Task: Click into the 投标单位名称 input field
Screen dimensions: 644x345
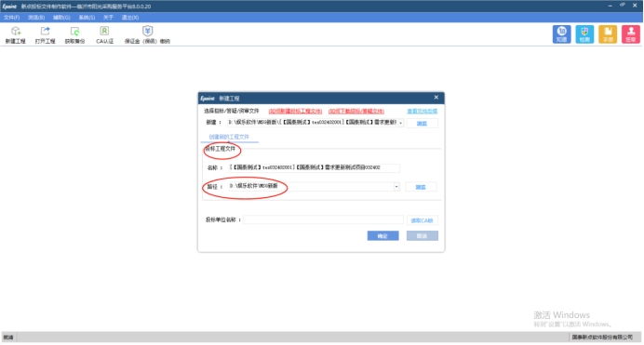Action: point(323,219)
